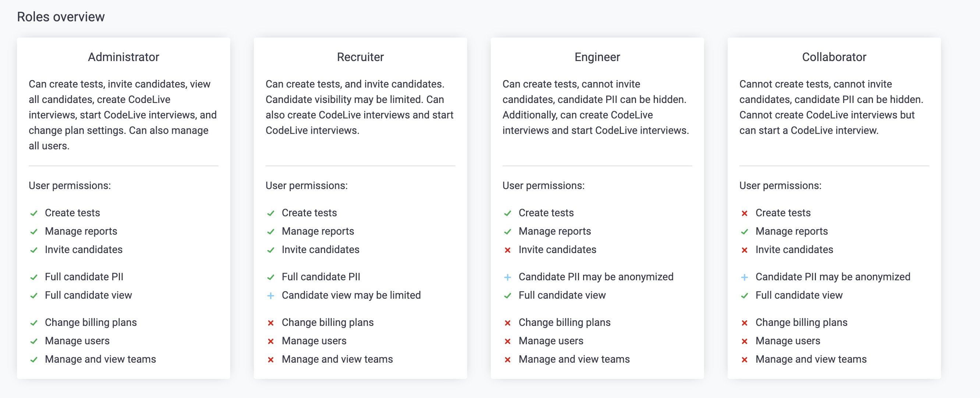Screen dimensions: 980x398
Task: Click Administrator's Change billing plans permission text
Action: pos(91,322)
